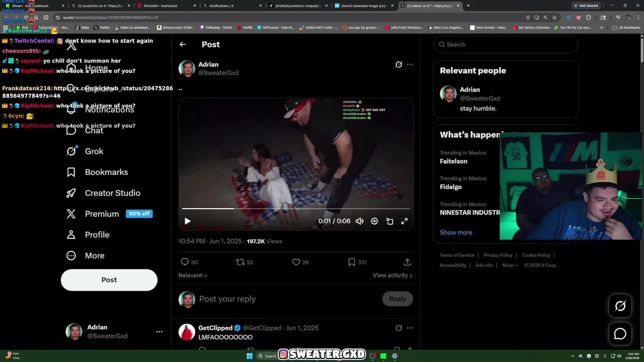
Task: Bookmark this page with star icon
Action: (554, 17)
